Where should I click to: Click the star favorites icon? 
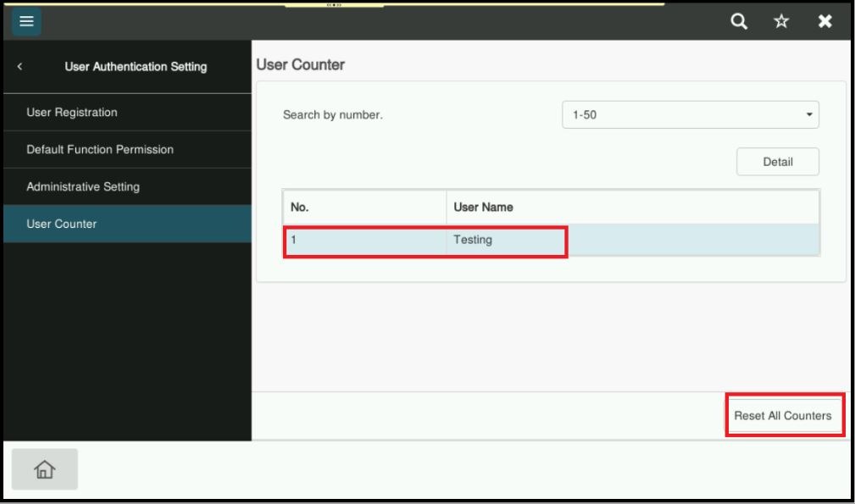pos(782,21)
